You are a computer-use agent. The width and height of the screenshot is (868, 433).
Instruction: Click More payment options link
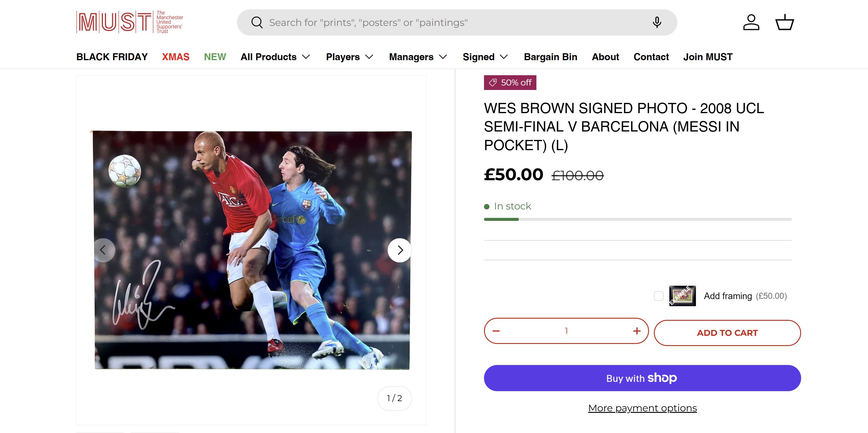[642, 408]
